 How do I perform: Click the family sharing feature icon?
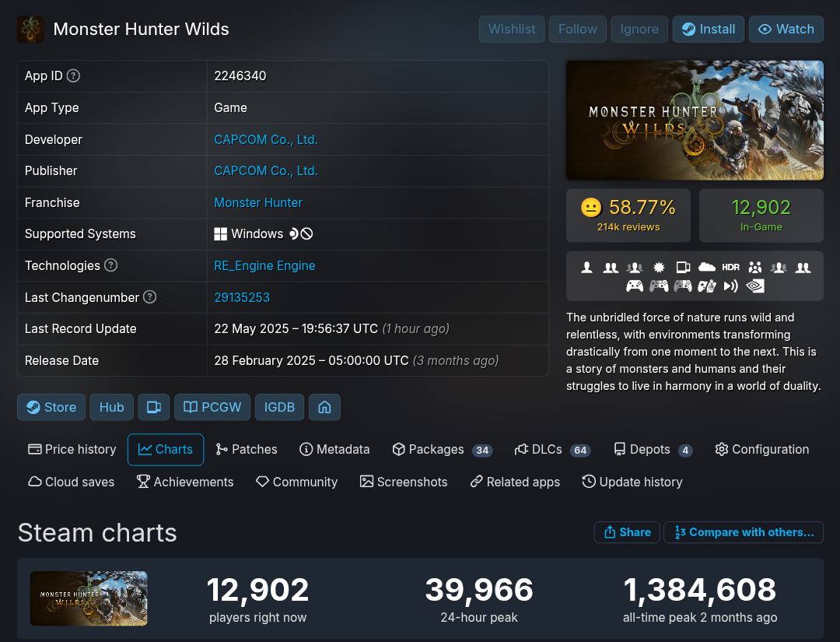point(754,267)
